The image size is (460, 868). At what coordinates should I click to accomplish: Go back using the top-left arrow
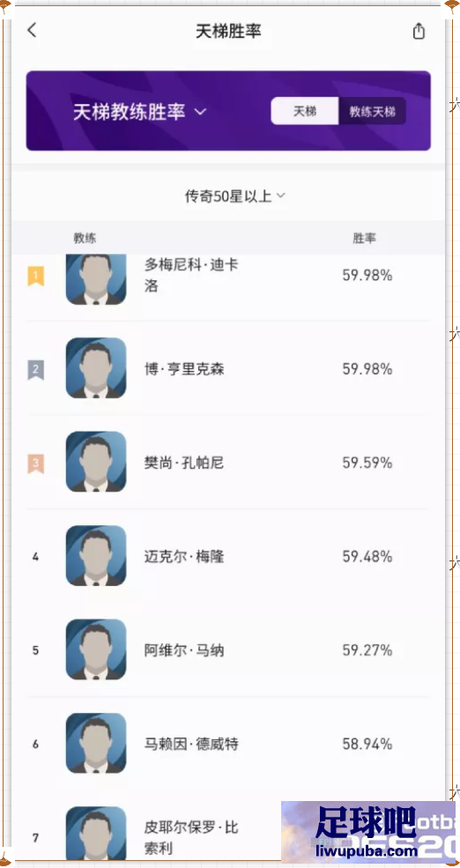[x=32, y=31]
